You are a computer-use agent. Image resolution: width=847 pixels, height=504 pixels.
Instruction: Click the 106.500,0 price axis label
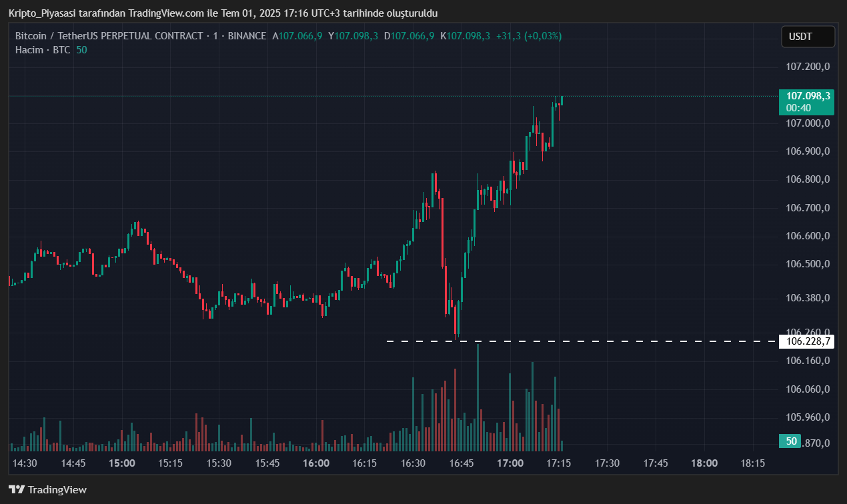click(x=807, y=264)
